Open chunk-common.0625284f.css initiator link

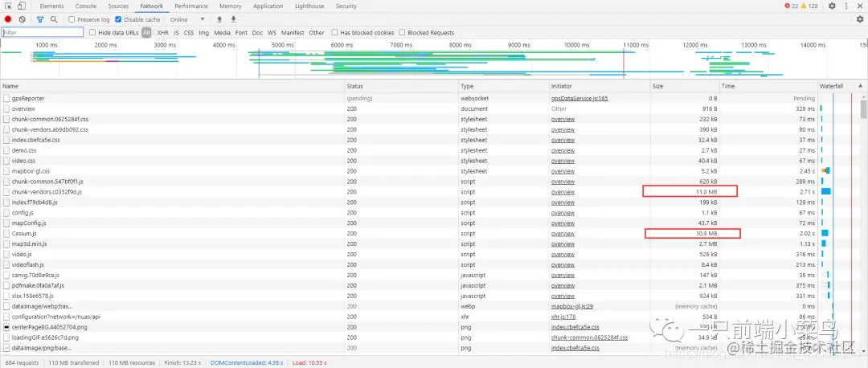tap(589, 337)
